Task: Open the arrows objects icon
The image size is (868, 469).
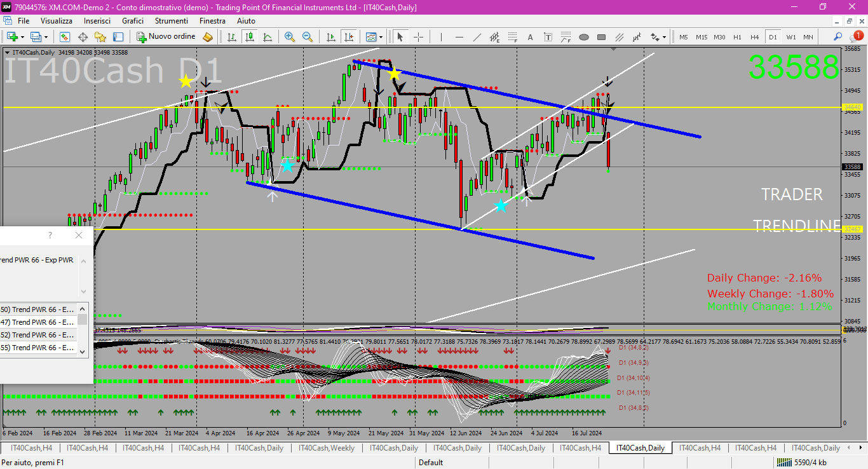Action: (655, 37)
